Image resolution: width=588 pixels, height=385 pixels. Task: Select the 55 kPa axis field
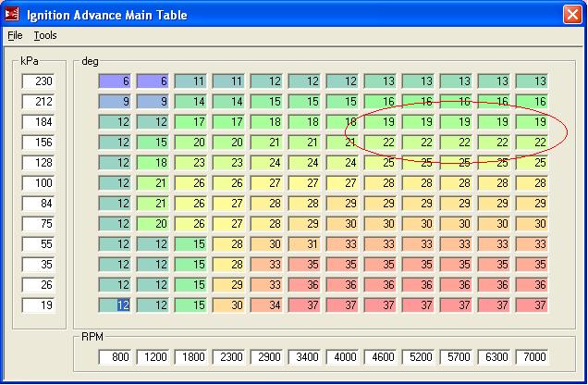[x=39, y=244]
